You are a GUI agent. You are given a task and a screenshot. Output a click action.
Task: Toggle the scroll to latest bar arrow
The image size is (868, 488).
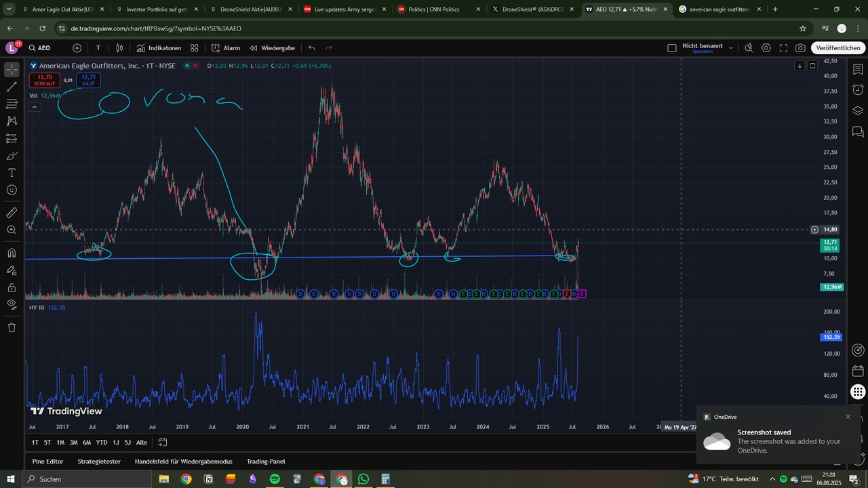[x=800, y=66]
